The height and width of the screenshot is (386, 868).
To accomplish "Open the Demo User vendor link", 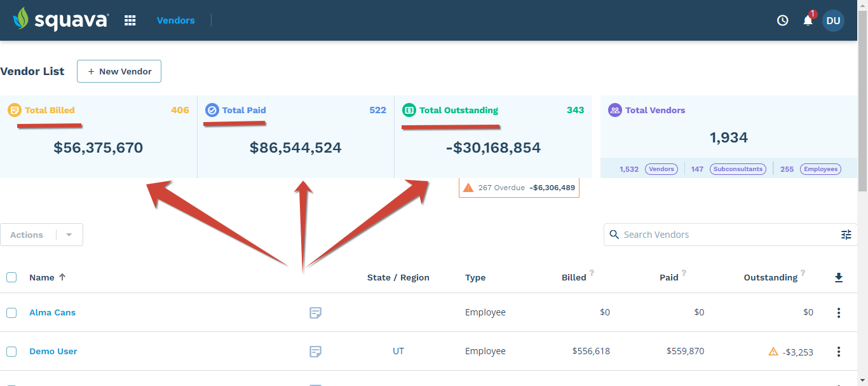I will pyautogui.click(x=53, y=351).
